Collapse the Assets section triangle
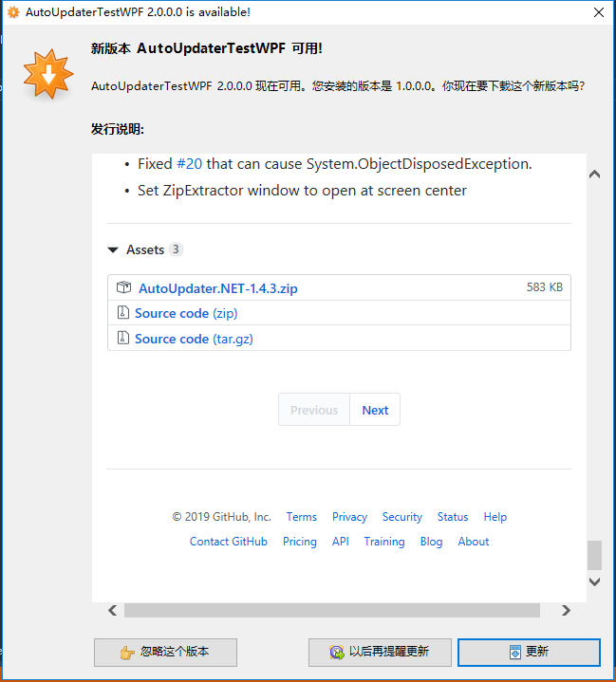Screen dimensions: 616x682 coord(113,249)
